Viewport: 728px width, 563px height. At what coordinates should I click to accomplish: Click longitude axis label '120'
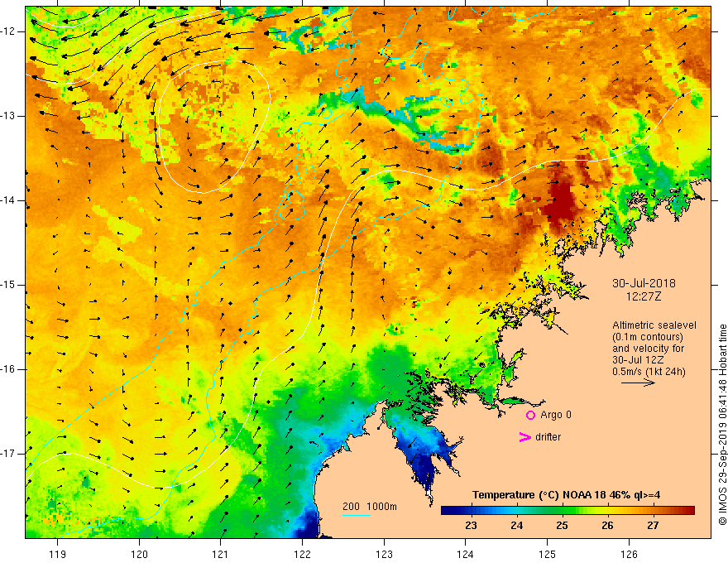139,554
